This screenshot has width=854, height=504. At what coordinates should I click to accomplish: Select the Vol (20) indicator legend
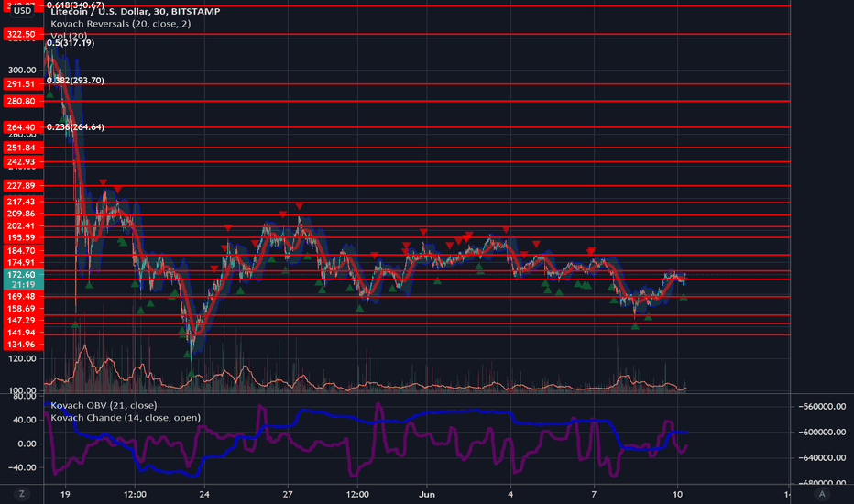(69, 36)
